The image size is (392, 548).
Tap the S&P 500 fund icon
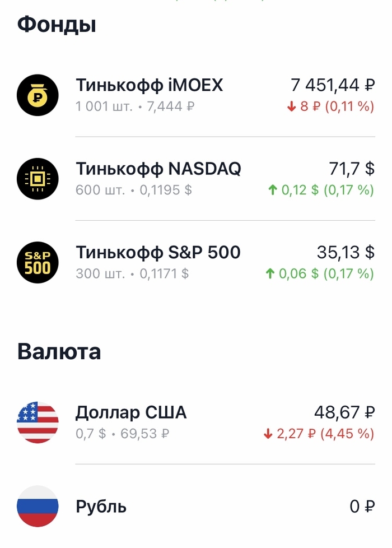pyautogui.click(x=38, y=262)
